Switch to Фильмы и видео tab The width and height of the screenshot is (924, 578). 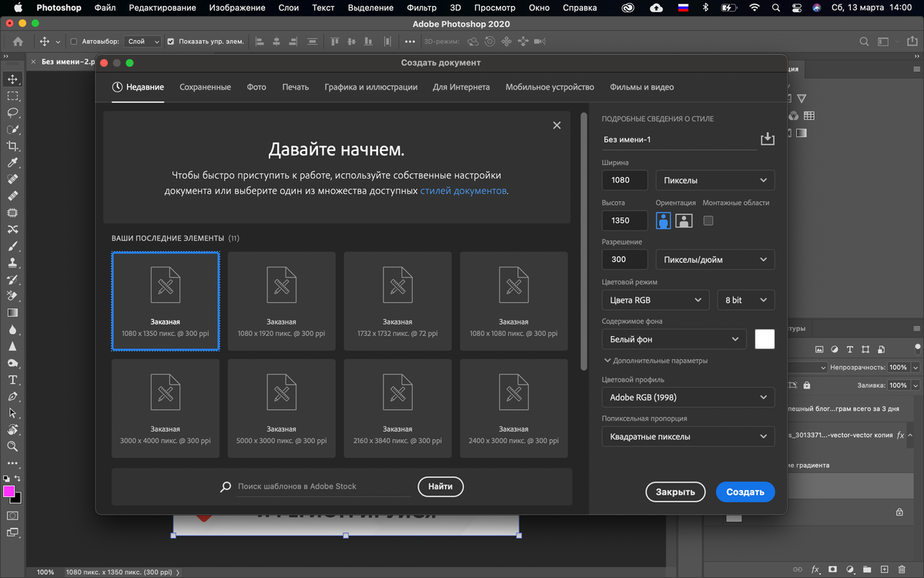(x=641, y=87)
